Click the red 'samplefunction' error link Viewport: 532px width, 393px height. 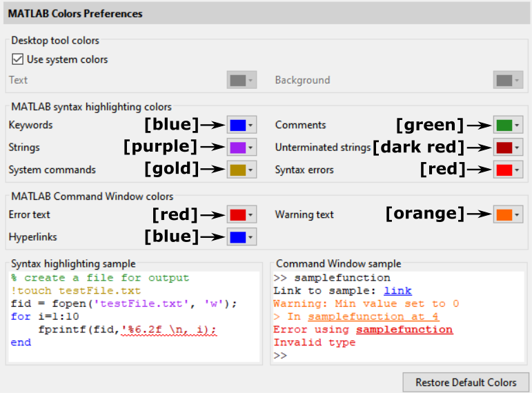404,330
